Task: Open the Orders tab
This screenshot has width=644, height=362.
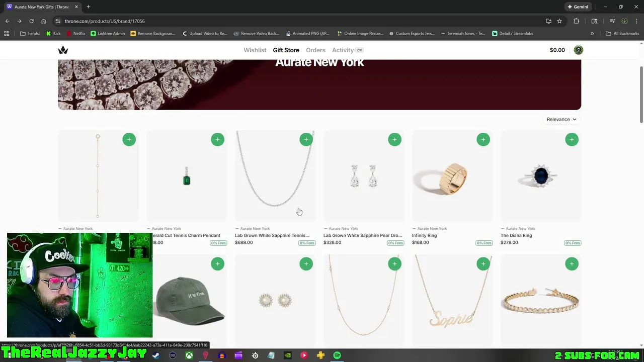Action: point(315,50)
